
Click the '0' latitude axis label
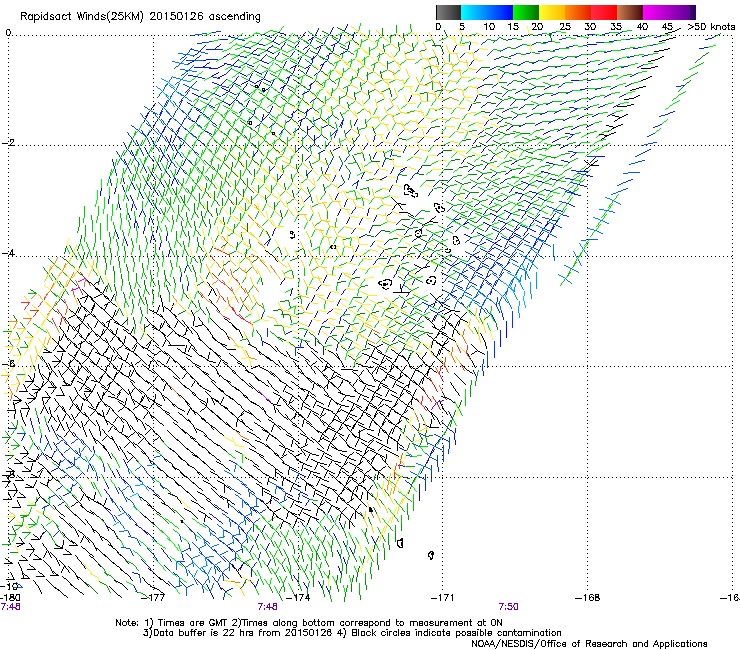8,33
